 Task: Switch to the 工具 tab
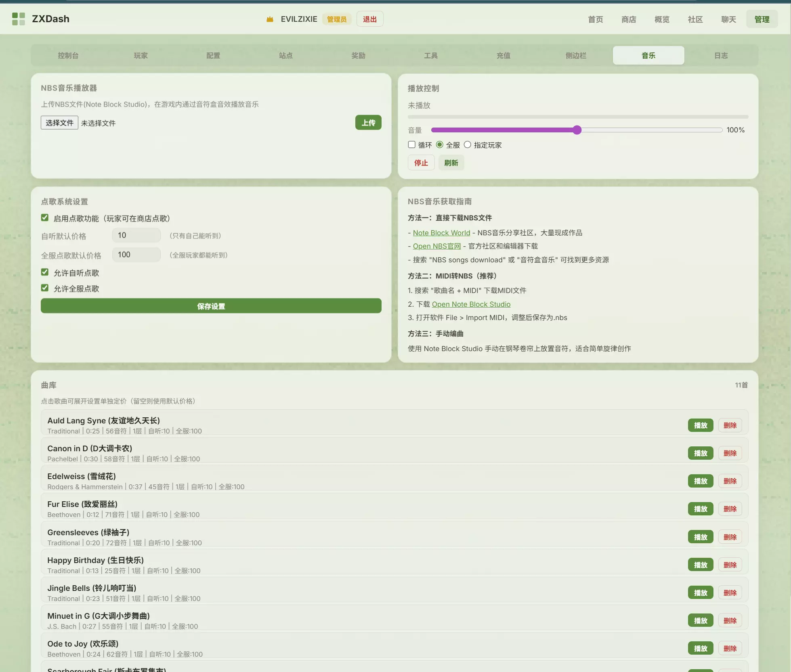[x=431, y=55]
